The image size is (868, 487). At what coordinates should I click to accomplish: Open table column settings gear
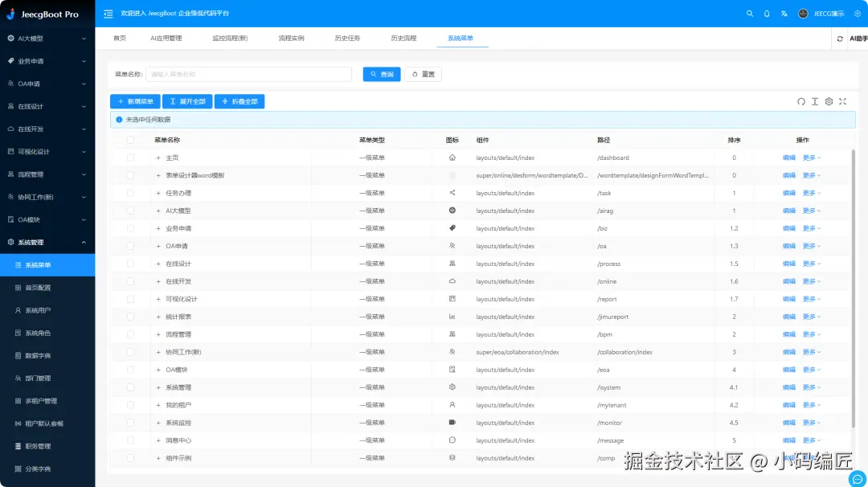coord(829,101)
